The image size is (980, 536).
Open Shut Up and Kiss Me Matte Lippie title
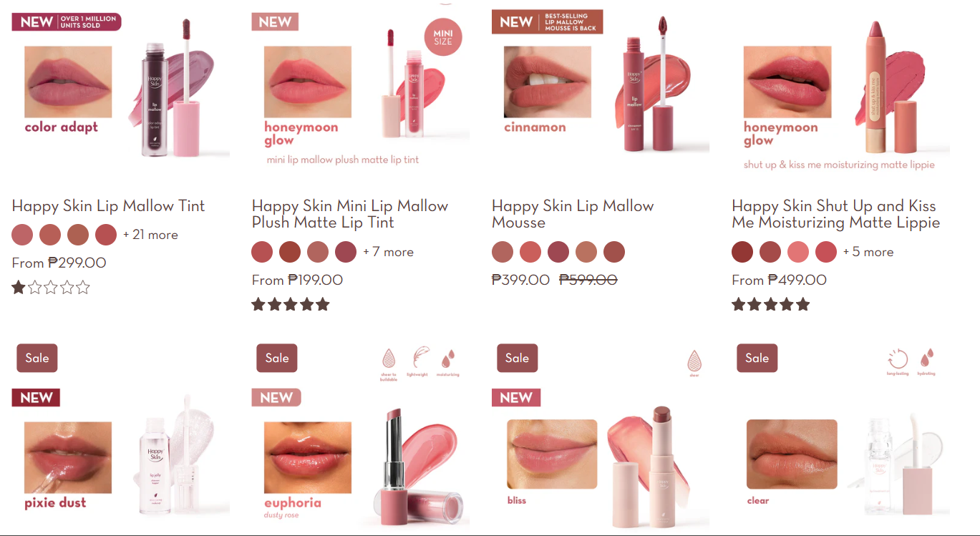[x=835, y=214]
